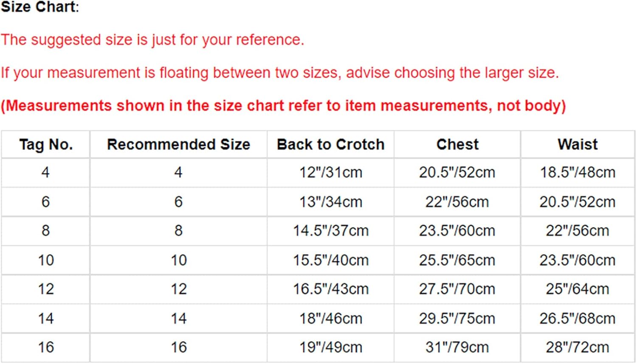Click the 14.5"/37cm back to crotch value
The image size is (637, 364).
pos(330,231)
